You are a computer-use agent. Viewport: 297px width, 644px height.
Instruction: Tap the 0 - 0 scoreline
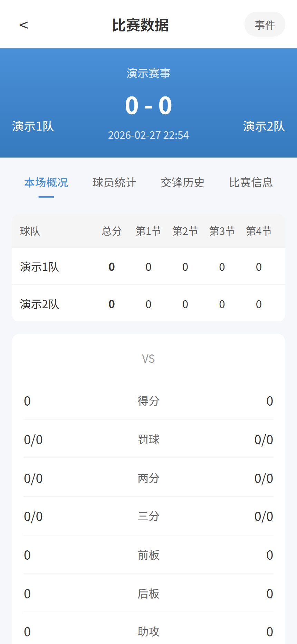coord(148,105)
